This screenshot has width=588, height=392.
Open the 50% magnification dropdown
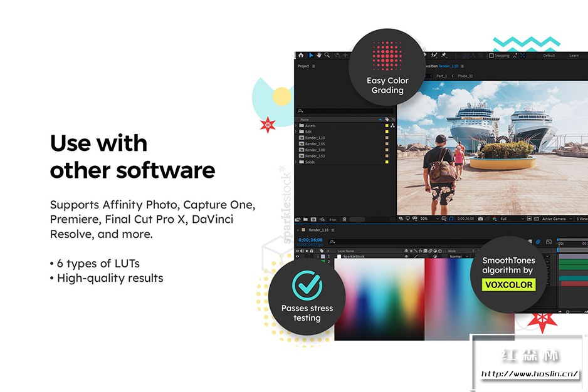(x=429, y=219)
